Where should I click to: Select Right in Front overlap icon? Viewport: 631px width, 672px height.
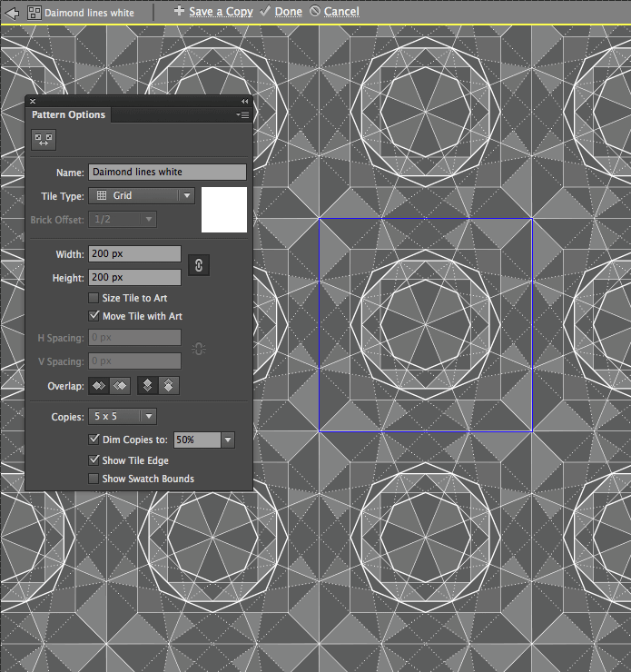click(x=119, y=386)
